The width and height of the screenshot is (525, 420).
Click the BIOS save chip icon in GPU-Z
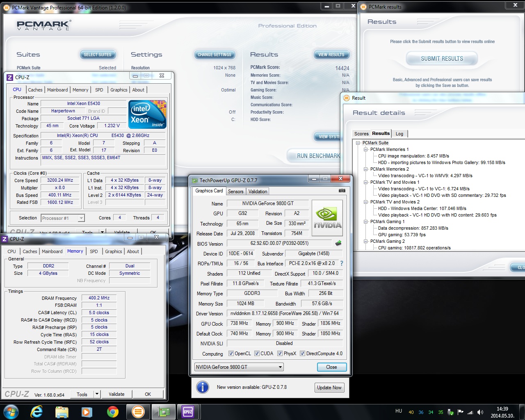pyautogui.click(x=338, y=243)
